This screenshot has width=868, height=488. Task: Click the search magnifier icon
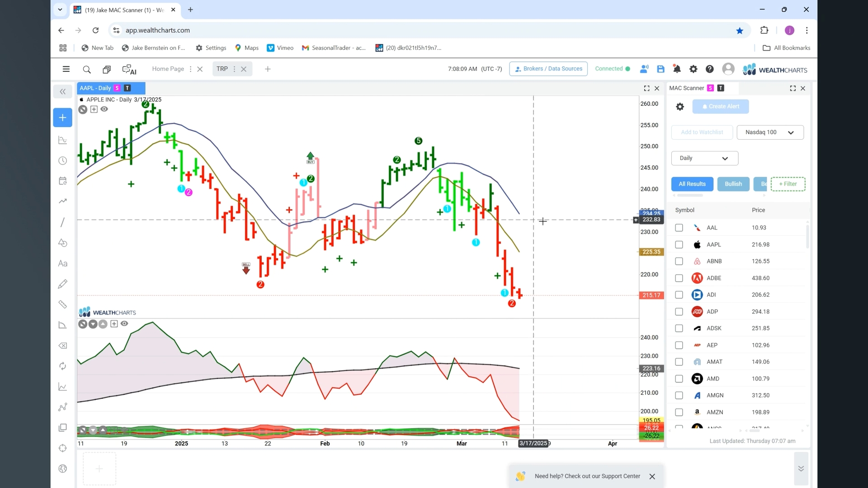[87, 69]
